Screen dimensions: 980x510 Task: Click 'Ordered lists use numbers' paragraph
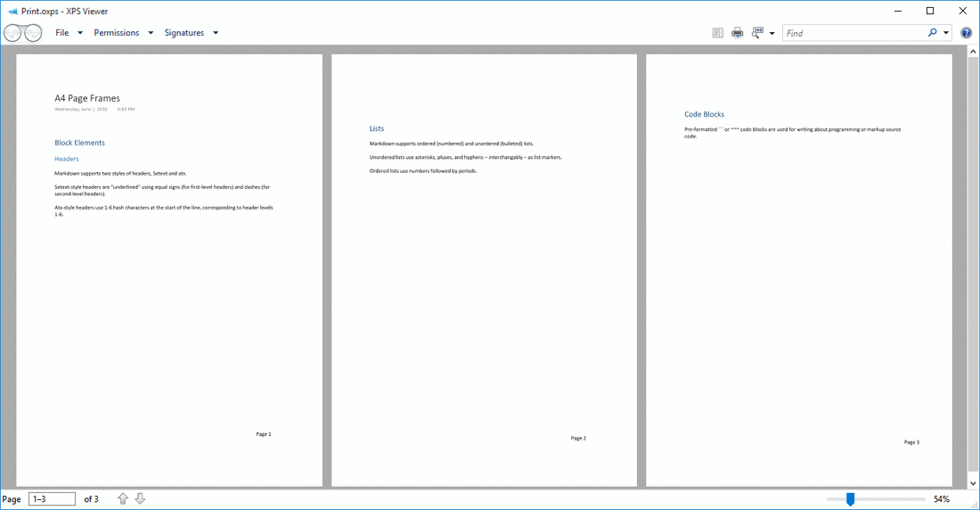pos(422,171)
